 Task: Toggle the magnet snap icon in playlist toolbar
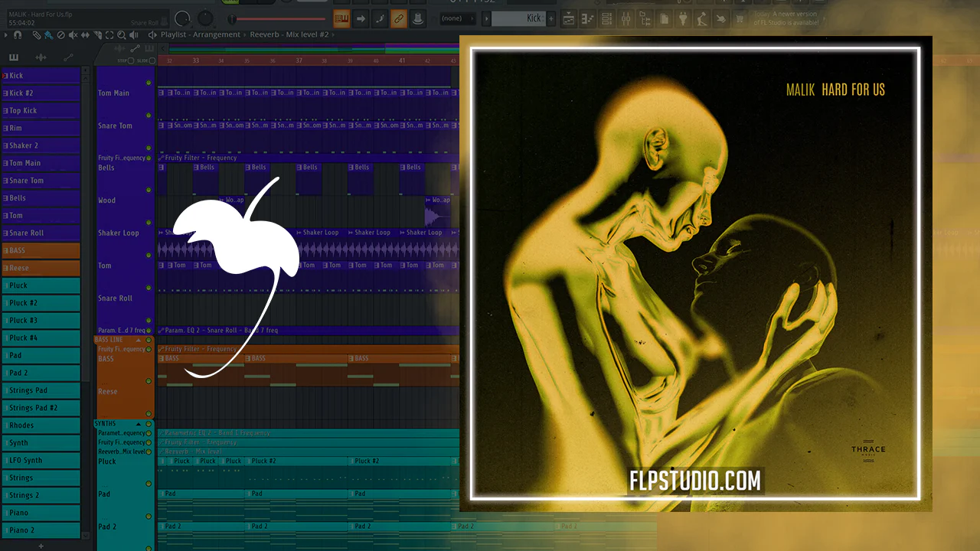(18, 35)
